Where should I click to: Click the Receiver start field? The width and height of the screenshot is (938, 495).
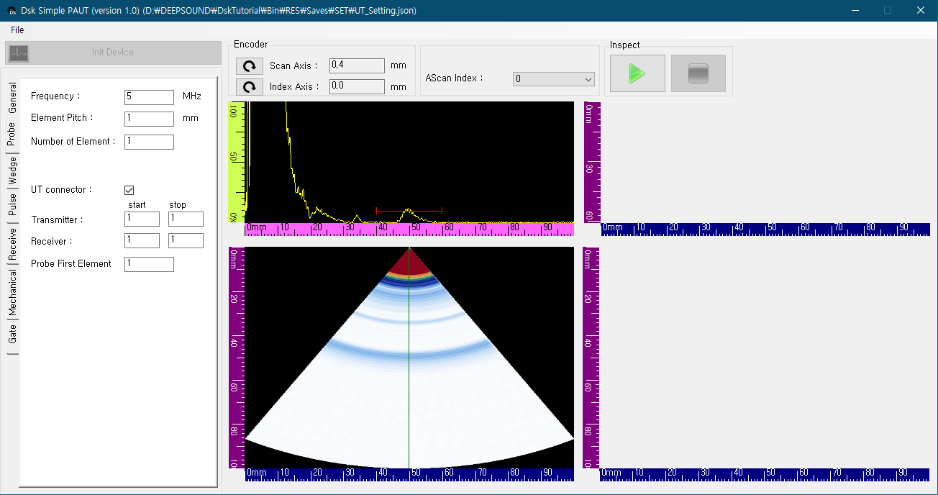tap(142, 241)
